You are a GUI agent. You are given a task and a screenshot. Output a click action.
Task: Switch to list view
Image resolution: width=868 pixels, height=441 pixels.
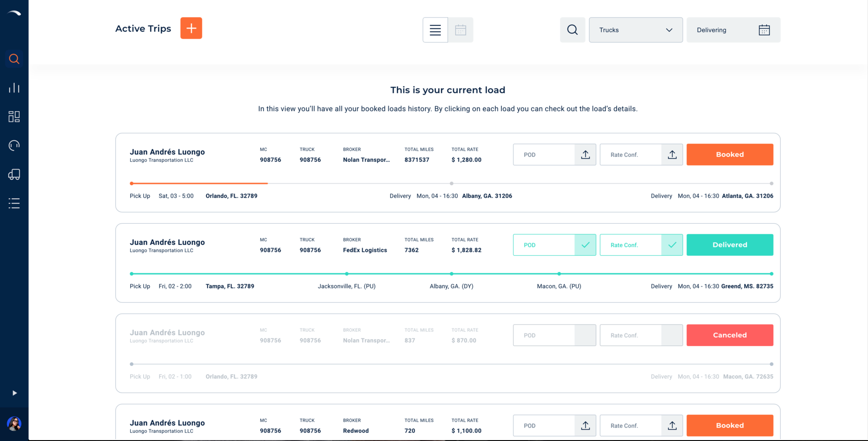435,30
